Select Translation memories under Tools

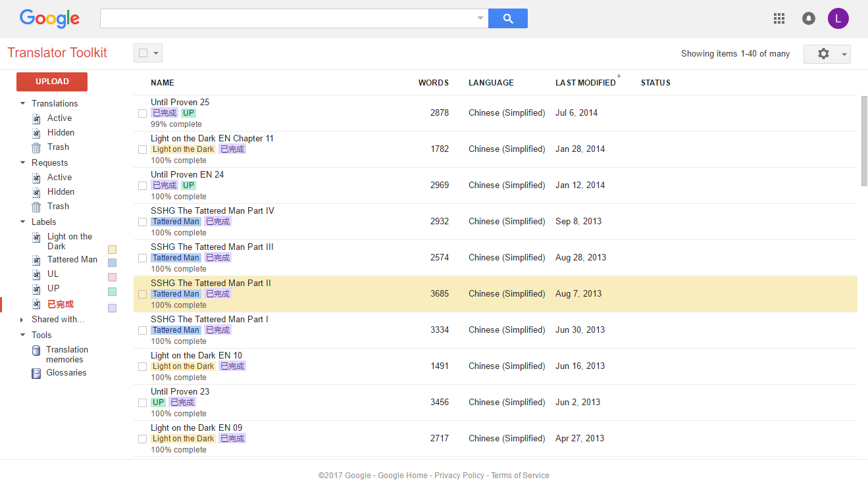(67, 355)
